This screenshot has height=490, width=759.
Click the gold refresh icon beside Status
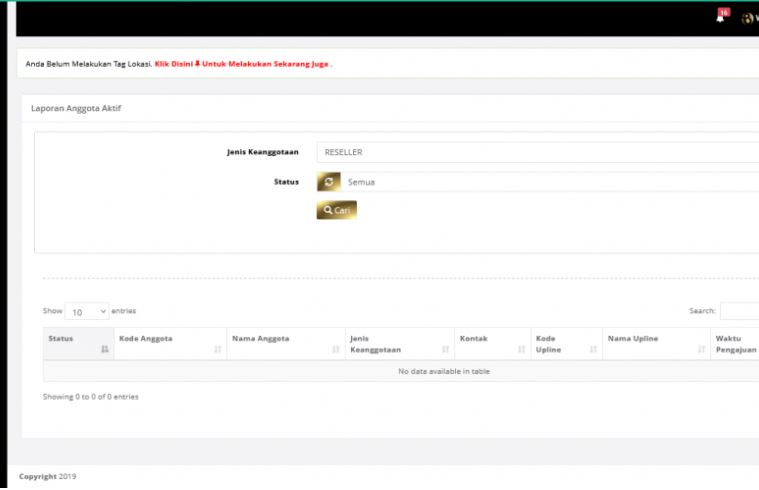pyautogui.click(x=328, y=182)
